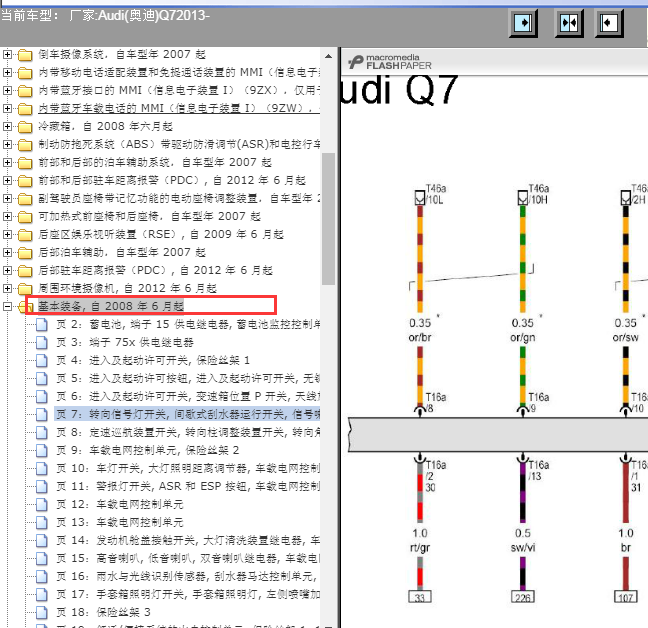The width and height of the screenshot is (648, 628).
Task: Open 页 11: 警报灯开关, ASR 和 ESP 按钮
Action: (188, 486)
